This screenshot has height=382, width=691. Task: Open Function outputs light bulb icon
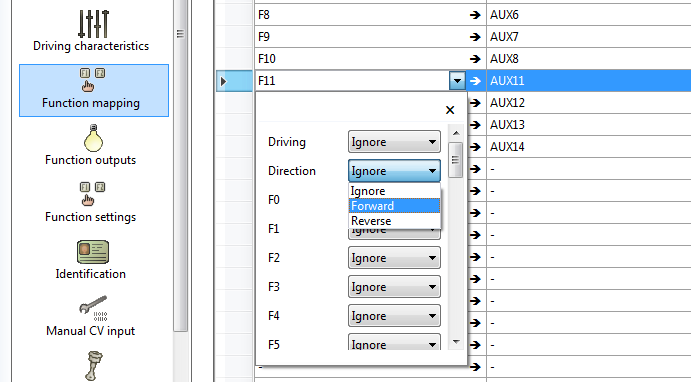(x=93, y=138)
